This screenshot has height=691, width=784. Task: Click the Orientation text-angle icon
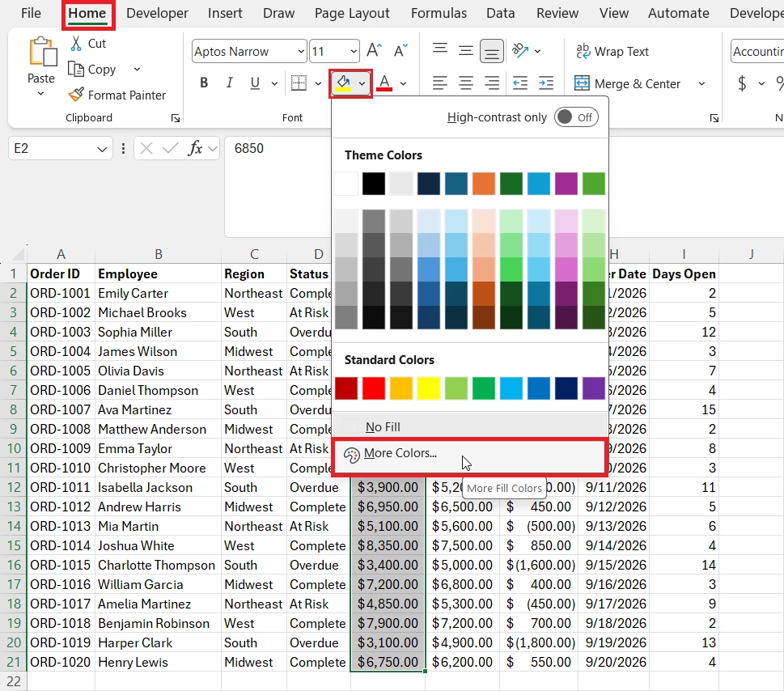(x=520, y=50)
